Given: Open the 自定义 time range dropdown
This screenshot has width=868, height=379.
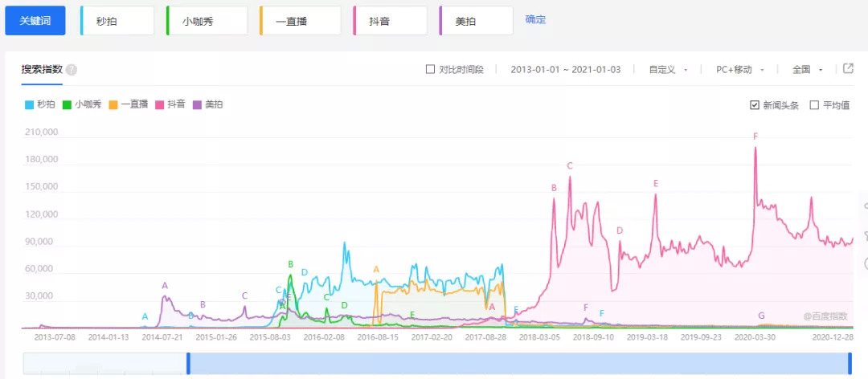Looking at the screenshot, I should click(668, 70).
